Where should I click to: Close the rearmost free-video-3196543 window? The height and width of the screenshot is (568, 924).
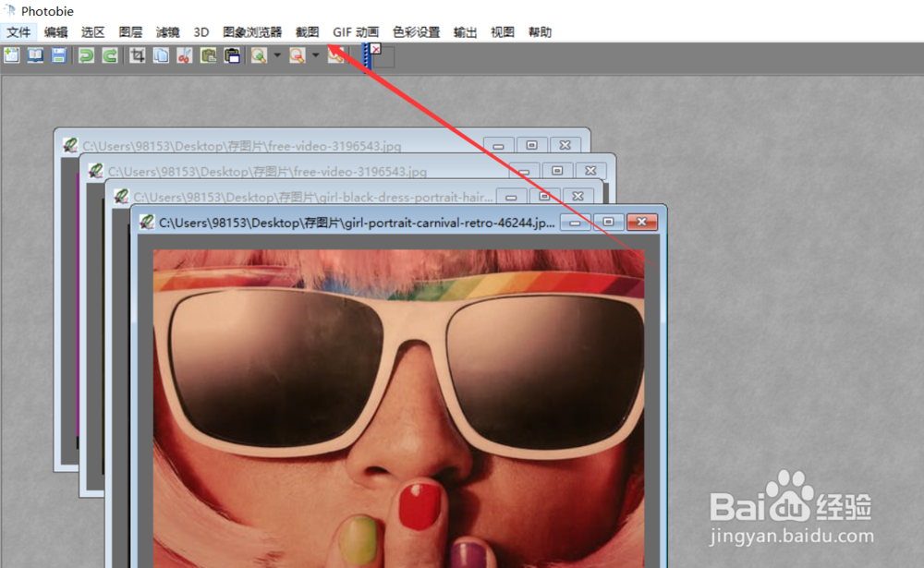pos(565,145)
